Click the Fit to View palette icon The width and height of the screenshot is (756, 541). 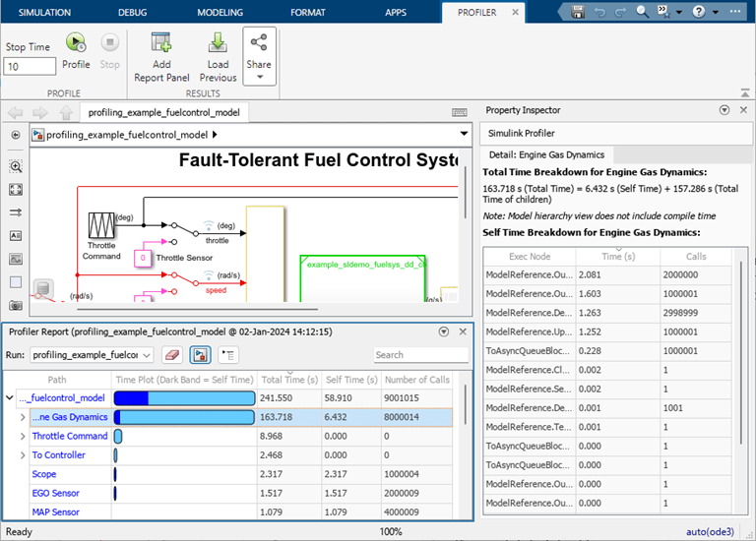(15, 190)
